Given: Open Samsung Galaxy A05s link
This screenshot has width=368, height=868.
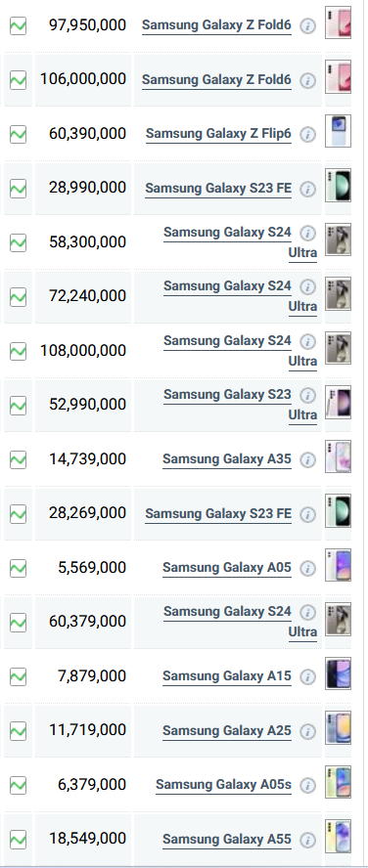Looking at the screenshot, I should click(223, 785).
